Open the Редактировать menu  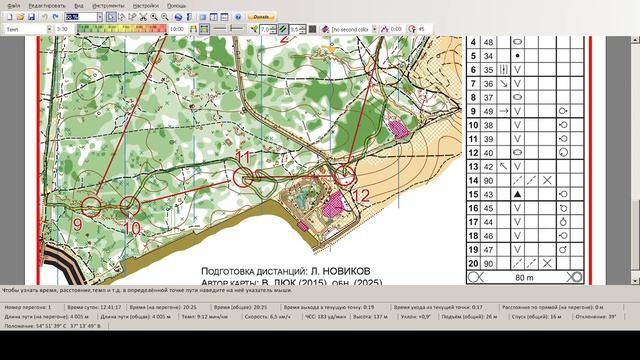click(x=47, y=6)
